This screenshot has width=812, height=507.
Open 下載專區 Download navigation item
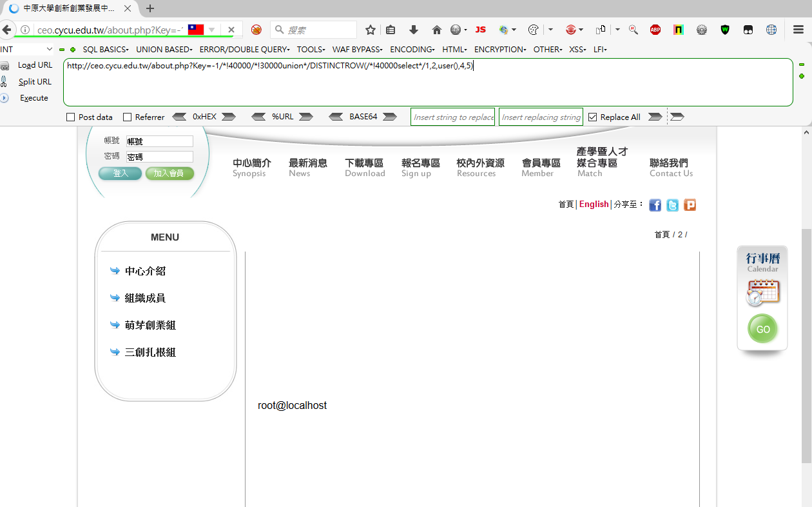[365, 168]
